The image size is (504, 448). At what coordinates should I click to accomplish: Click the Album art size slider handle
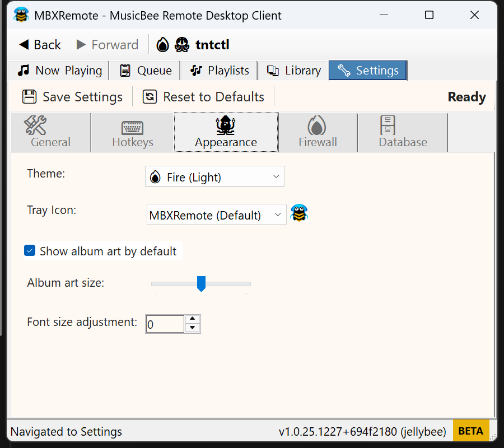(201, 283)
